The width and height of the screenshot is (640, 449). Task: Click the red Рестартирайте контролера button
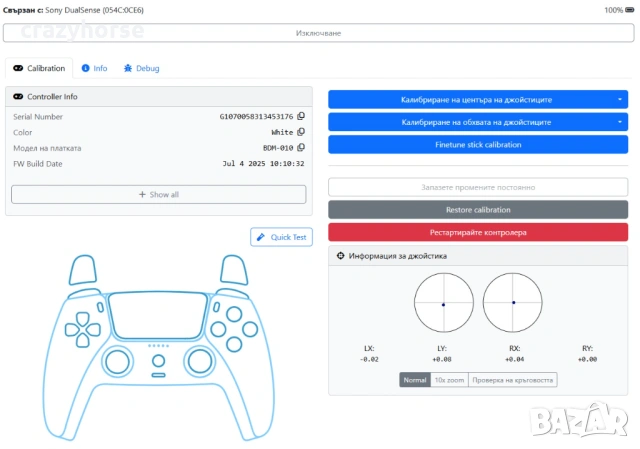pos(478,232)
